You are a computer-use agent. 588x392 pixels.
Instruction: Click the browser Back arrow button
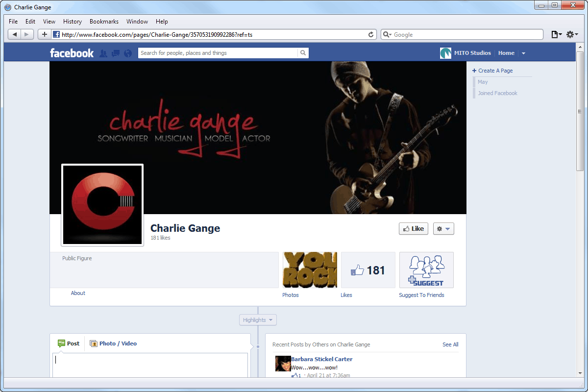point(15,34)
